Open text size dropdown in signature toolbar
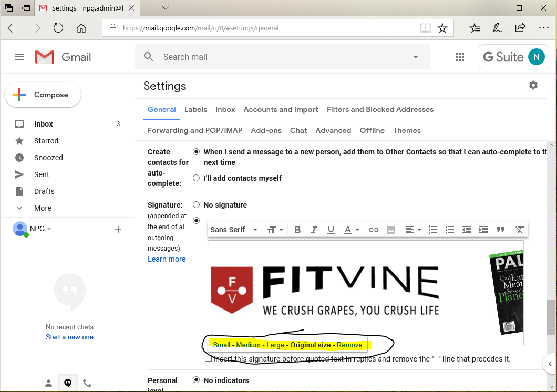The height and width of the screenshot is (392, 557). pos(275,230)
